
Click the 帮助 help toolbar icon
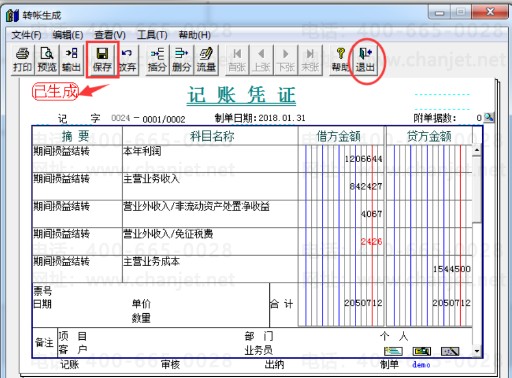pos(340,60)
